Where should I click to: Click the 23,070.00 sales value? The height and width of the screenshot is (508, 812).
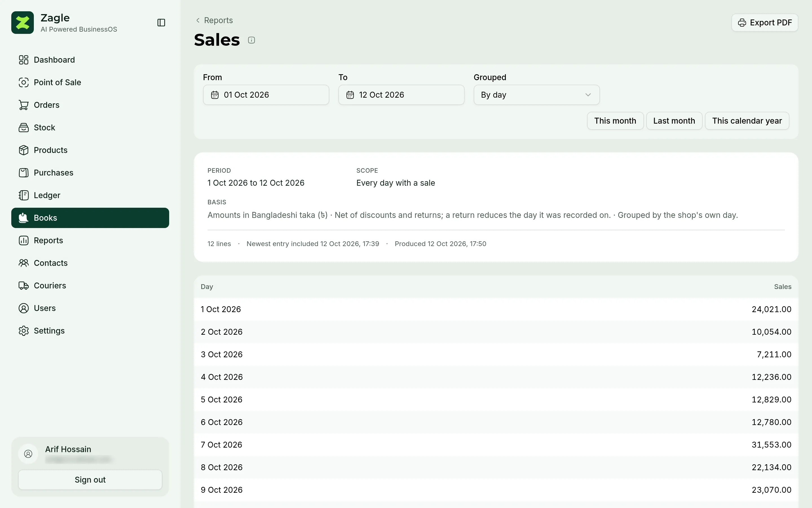pos(771,490)
